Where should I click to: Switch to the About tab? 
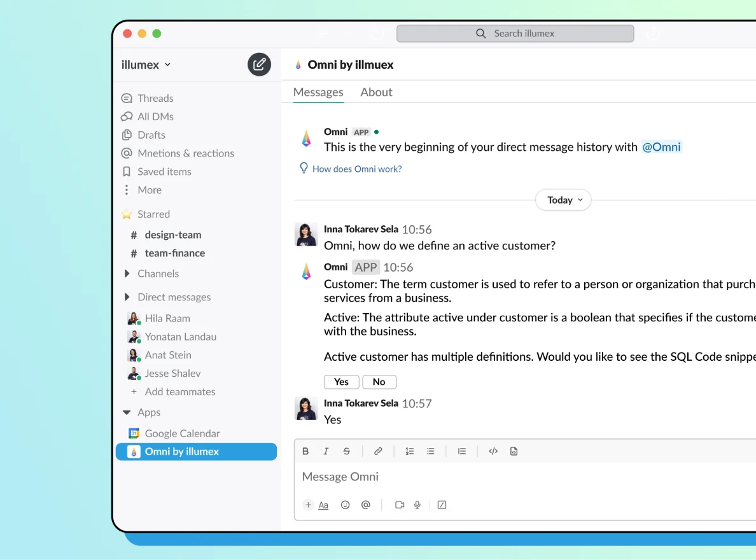[376, 92]
